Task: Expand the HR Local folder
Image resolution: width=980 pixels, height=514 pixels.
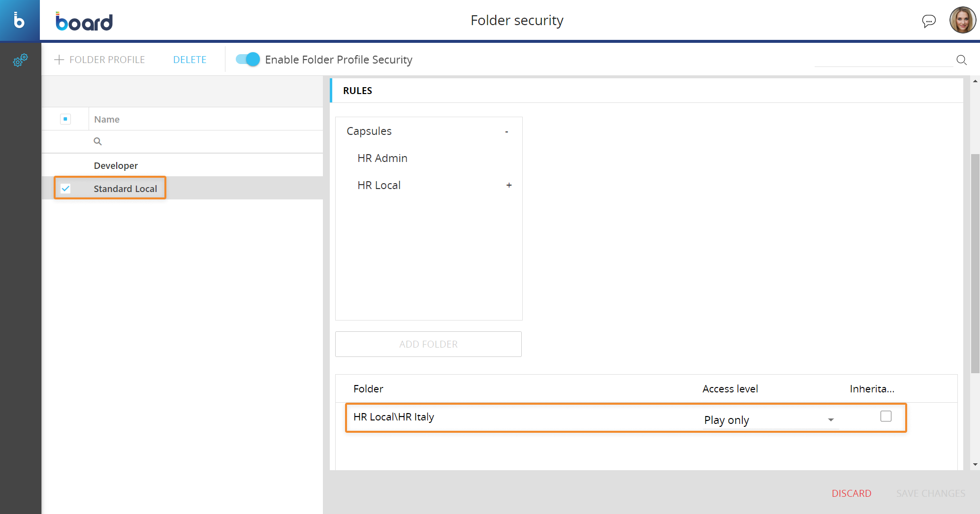Action: point(509,185)
